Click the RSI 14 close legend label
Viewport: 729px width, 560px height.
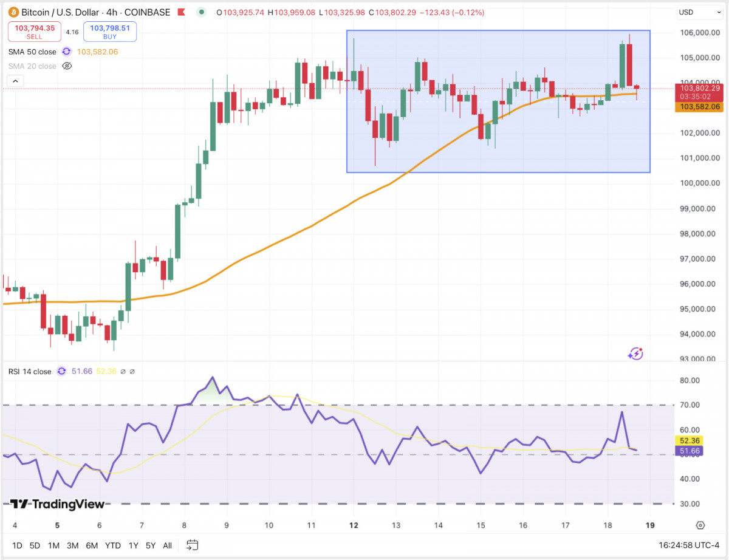point(30,372)
